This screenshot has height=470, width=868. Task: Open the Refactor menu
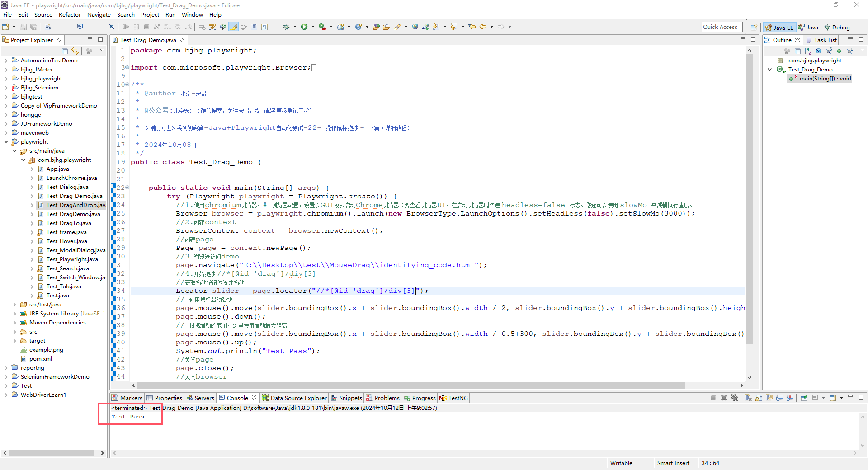[x=70, y=14]
